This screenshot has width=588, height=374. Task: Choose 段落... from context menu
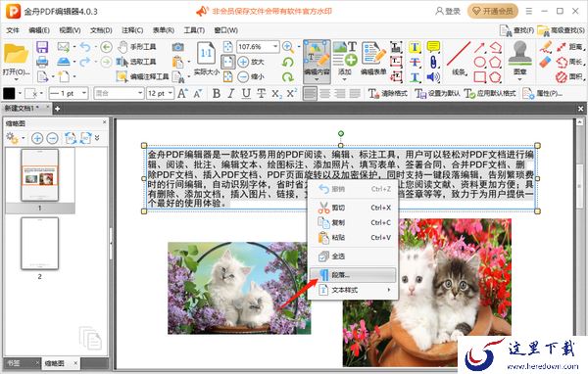click(x=353, y=275)
